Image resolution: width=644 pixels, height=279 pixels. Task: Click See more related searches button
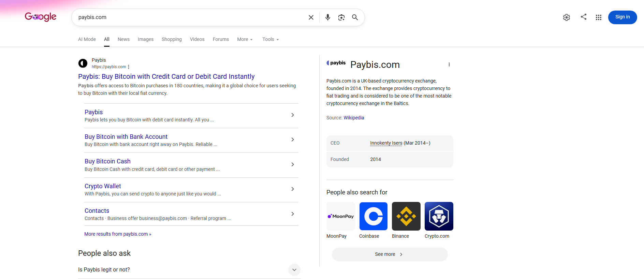390,254
